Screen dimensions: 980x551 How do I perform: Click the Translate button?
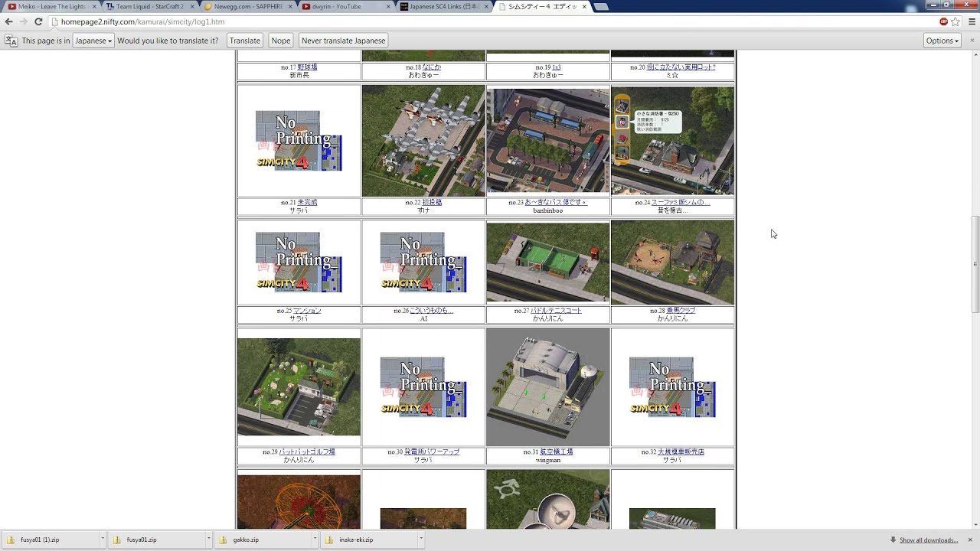point(245,41)
